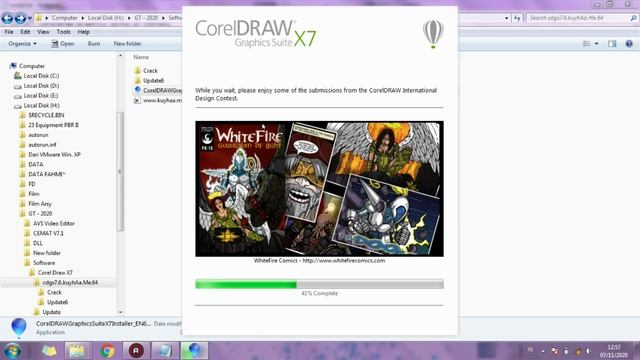Screen dimensions: 640x360
Task: Show hidden system tray icons arrow
Action: [543, 351]
